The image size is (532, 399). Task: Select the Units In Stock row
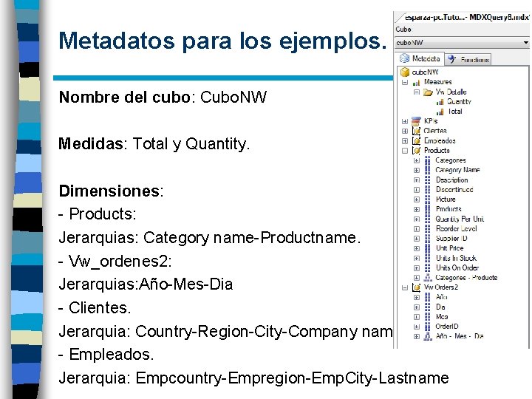[x=456, y=258]
